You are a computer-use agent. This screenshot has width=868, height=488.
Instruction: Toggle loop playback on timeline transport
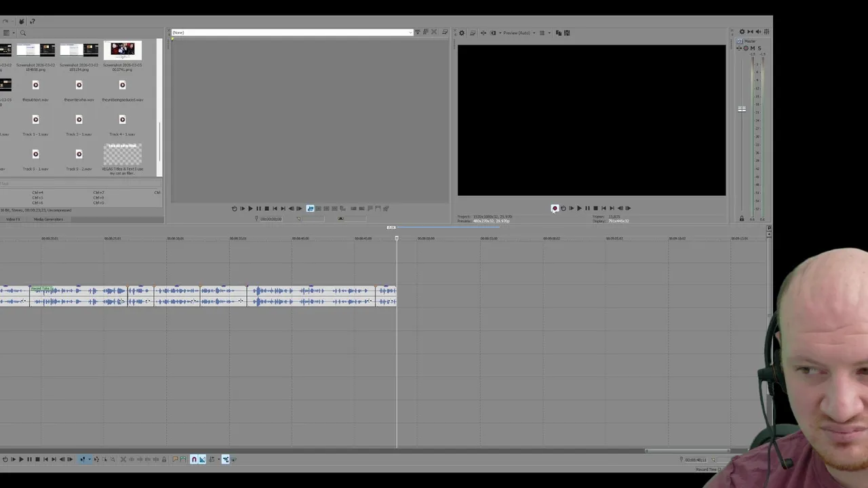(x=5, y=459)
